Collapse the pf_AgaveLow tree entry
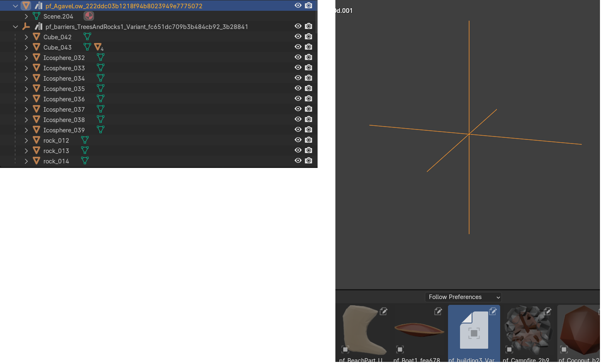 pyautogui.click(x=15, y=6)
